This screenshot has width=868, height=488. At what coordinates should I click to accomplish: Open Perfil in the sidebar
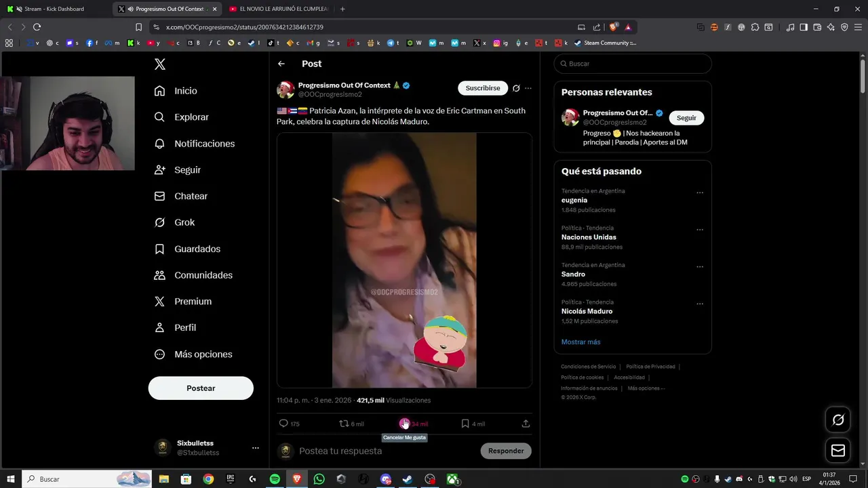pyautogui.click(x=175, y=327)
